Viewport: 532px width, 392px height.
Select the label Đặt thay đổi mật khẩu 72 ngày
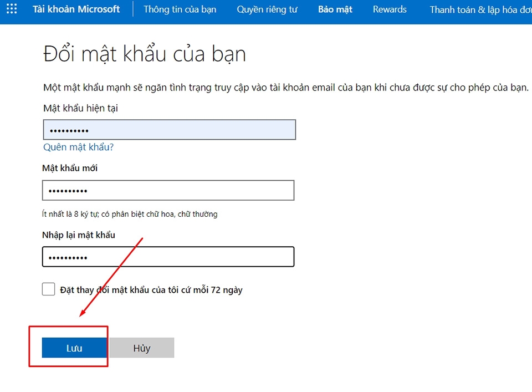(x=151, y=290)
